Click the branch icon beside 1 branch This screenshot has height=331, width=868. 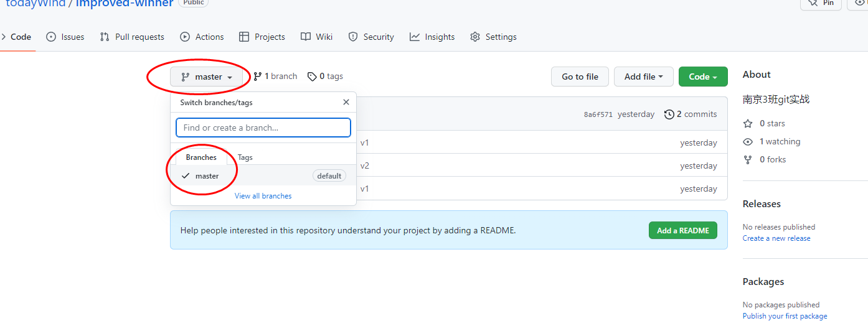(x=258, y=77)
